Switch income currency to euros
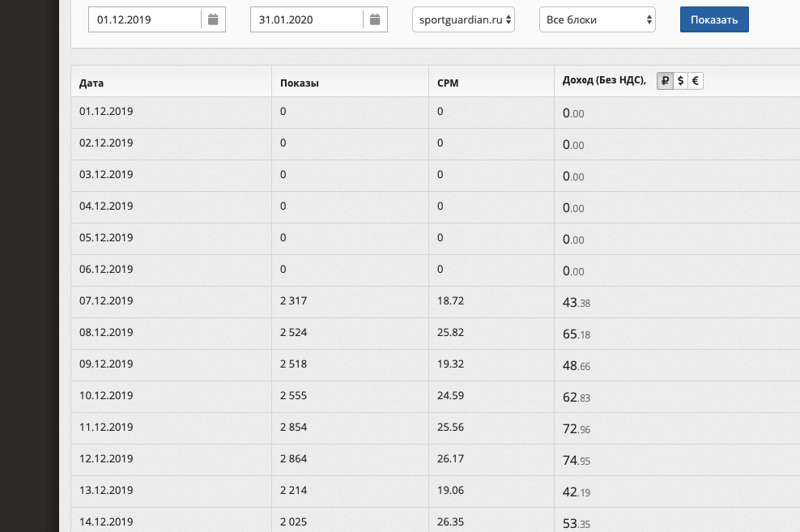This screenshot has height=532, width=800. point(696,80)
